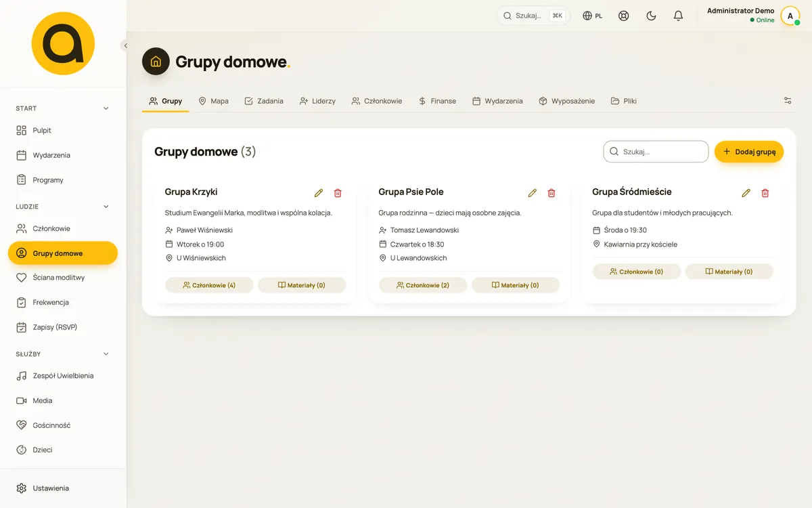Click the location Kawiarnia przy kościele
812x508 pixels.
click(641, 245)
